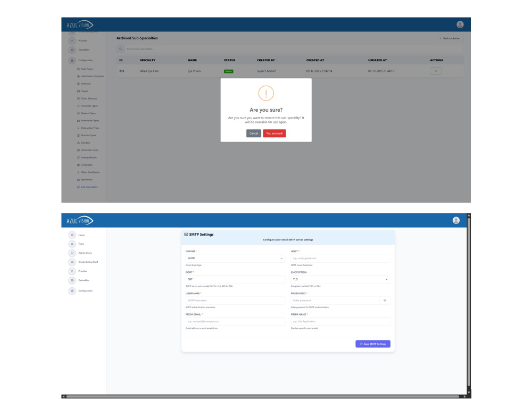Click the Search sub-specialties input field
Viewport: 532px width, 399px height.
pyautogui.click(x=294, y=49)
